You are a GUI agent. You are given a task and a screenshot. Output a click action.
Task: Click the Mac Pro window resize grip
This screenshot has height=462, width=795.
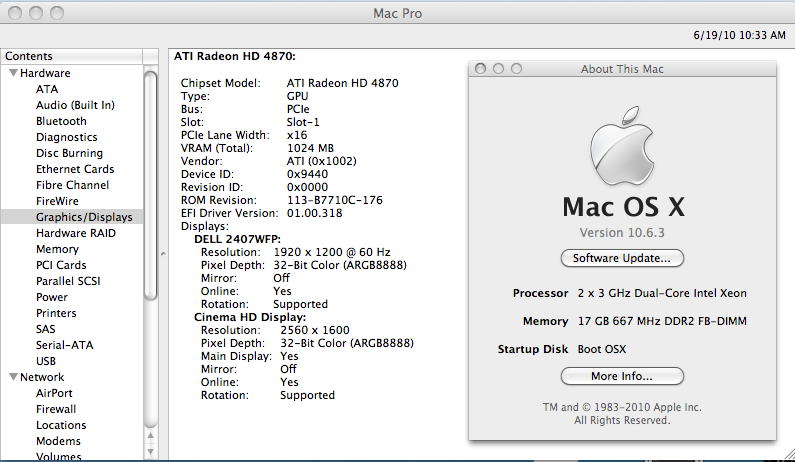coord(788,455)
